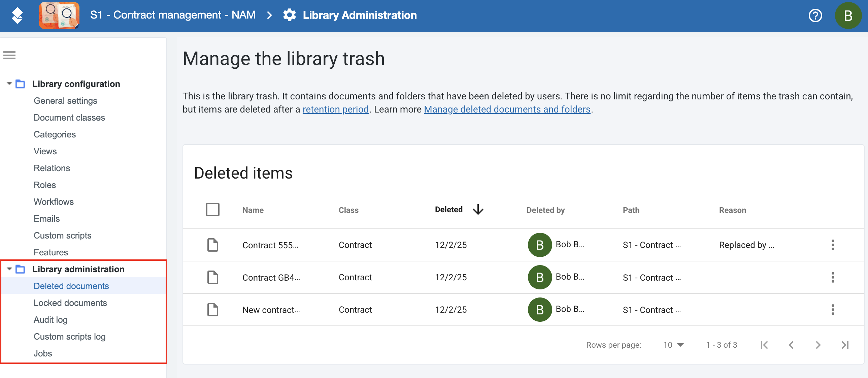This screenshot has width=868, height=378.
Task: Open the contract library thumbnail image
Action: [59, 15]
